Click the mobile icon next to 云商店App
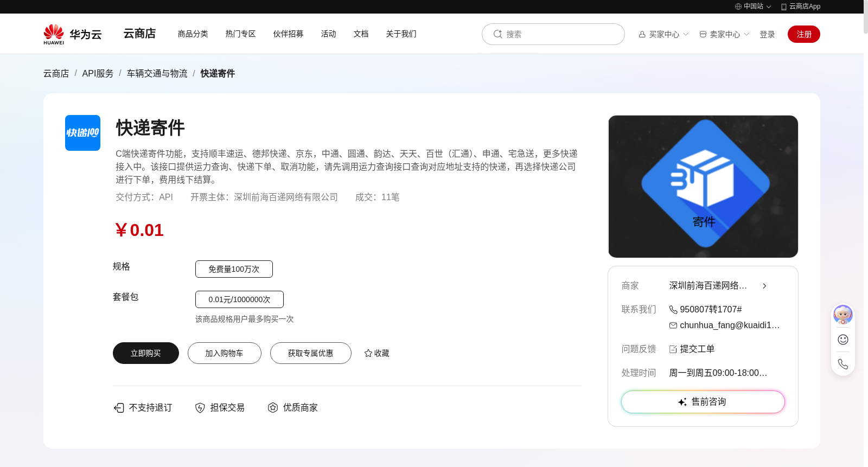This screenshot has height=467, width=868. click(x=784, y=7)
